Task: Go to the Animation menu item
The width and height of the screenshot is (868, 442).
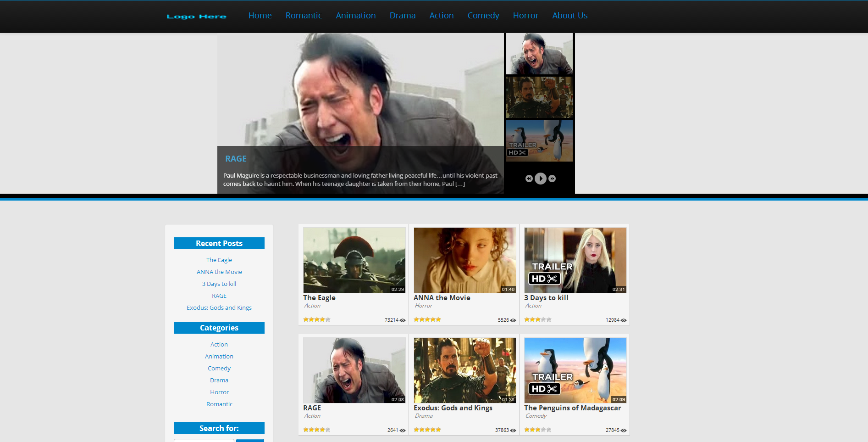Action: click(356, 16)
